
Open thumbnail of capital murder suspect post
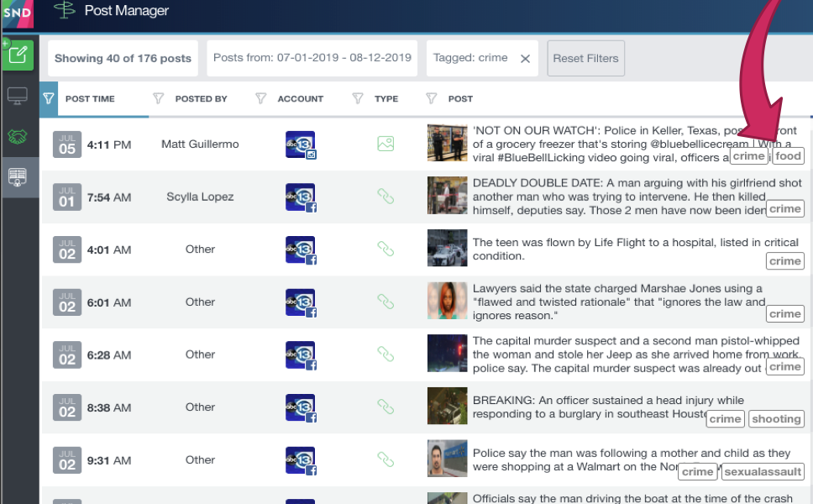447,353
